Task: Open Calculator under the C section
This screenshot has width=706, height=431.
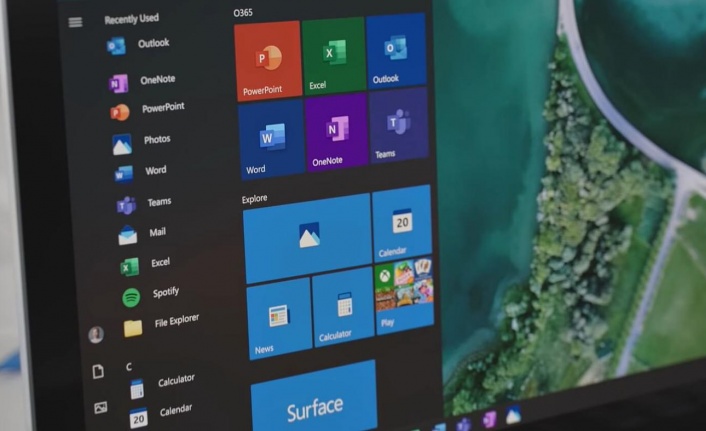Action: pos(163,385)
